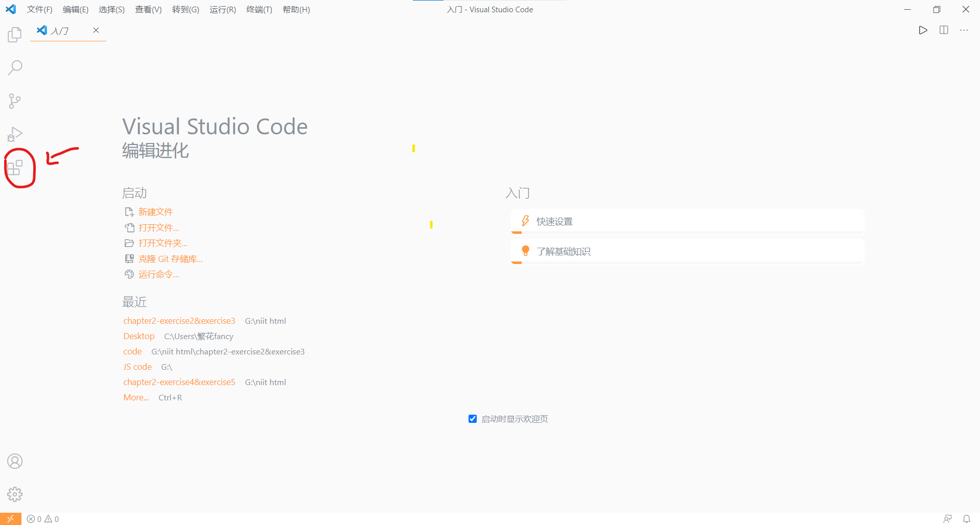The image size is (980, 525).
Task: Click the repo icon beside 克隆 Git 存储库...
Action: 129,259
